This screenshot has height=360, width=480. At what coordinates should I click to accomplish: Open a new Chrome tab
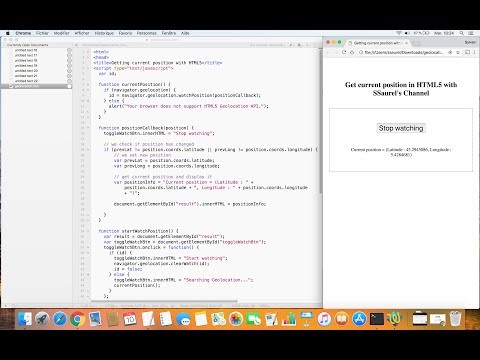[x=416, y=43]
